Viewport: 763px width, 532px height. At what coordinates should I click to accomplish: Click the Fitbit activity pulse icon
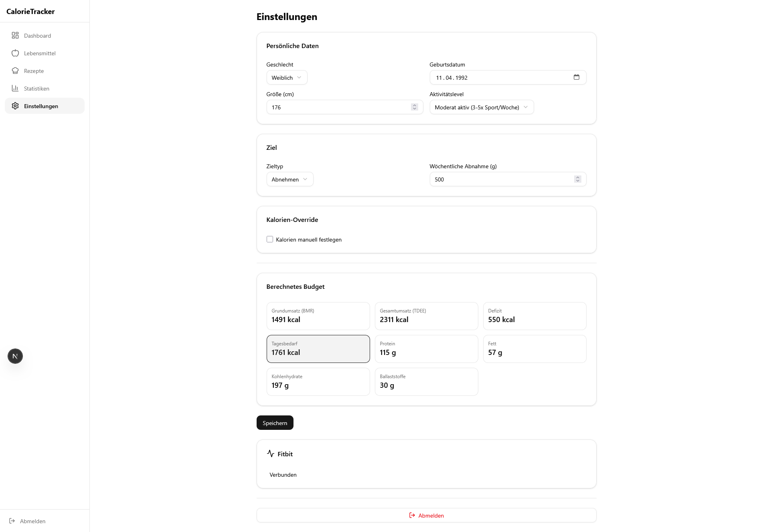(271, 453)
